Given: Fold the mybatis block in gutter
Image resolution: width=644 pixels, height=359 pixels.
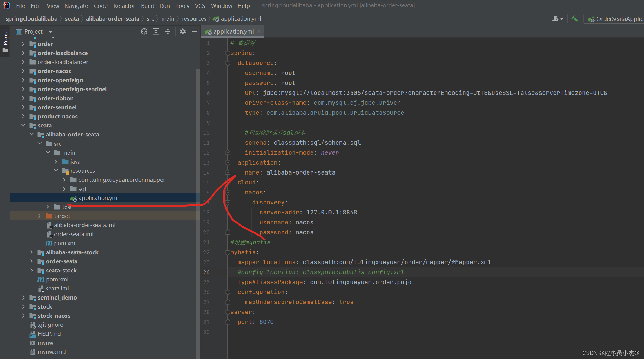Looking at the screenshot, I should click(x=228, y=252).
